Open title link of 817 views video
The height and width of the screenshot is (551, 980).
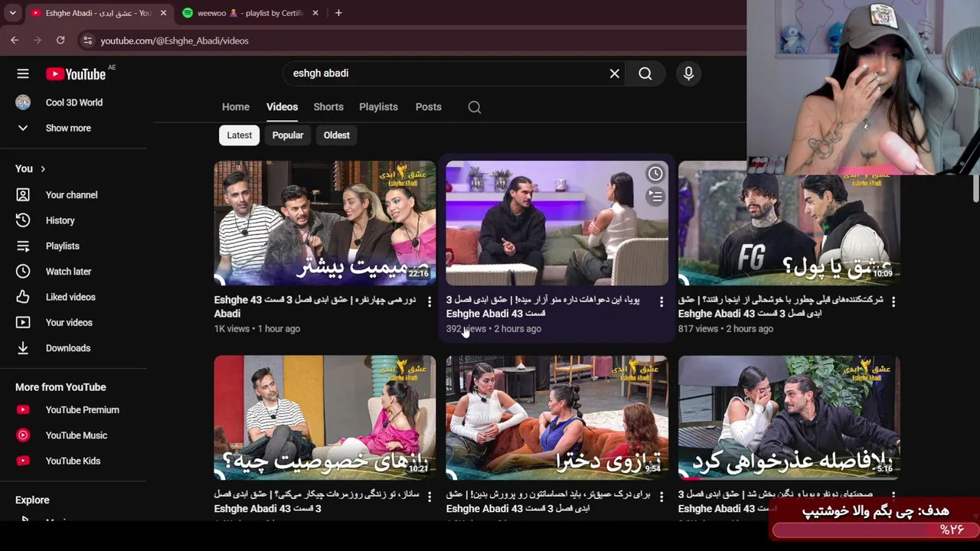coord(781,307)
